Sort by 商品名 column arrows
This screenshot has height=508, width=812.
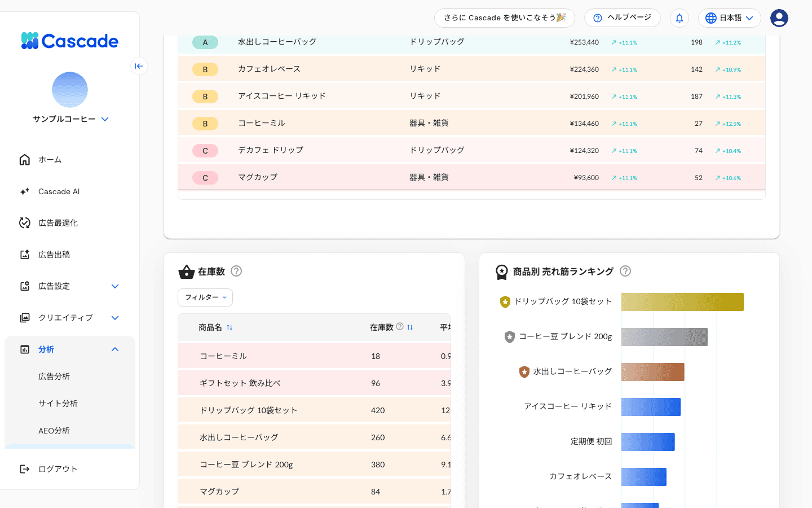(x=230, y=327)
